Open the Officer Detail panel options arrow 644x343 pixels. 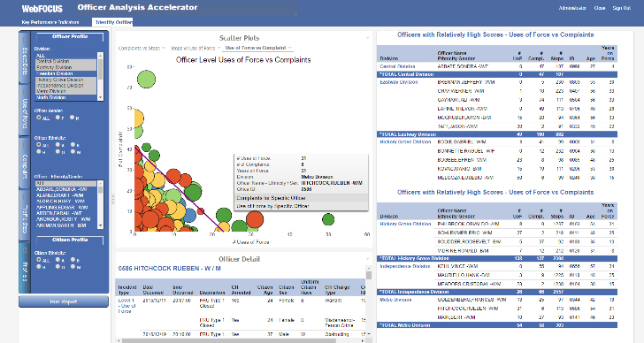click(368, 259)
